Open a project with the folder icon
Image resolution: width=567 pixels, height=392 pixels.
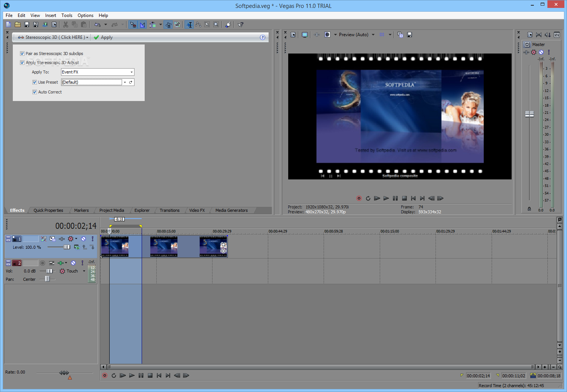(18, 24)
